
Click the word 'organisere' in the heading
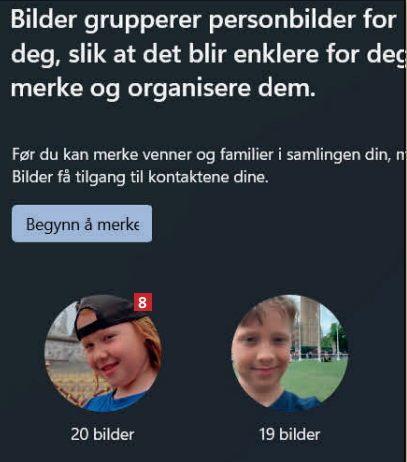point(189,89)
